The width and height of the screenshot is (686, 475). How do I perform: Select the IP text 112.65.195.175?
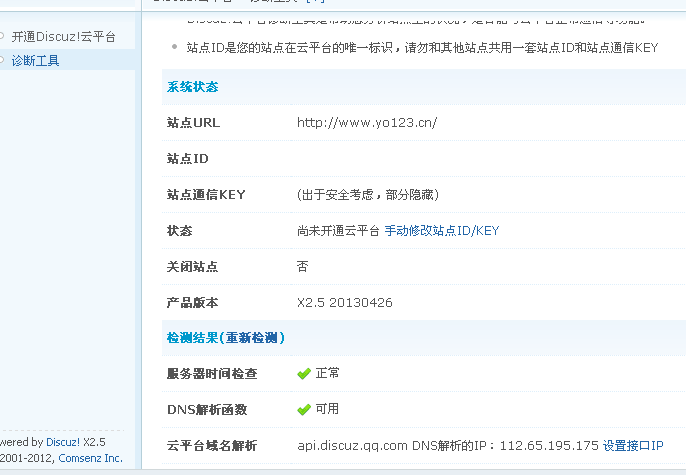pos(549,446)
